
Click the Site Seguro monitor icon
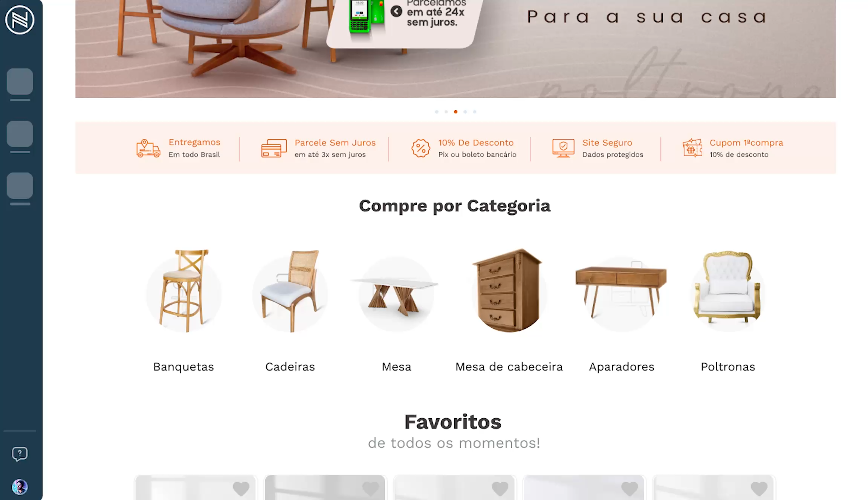pos(563,148)
